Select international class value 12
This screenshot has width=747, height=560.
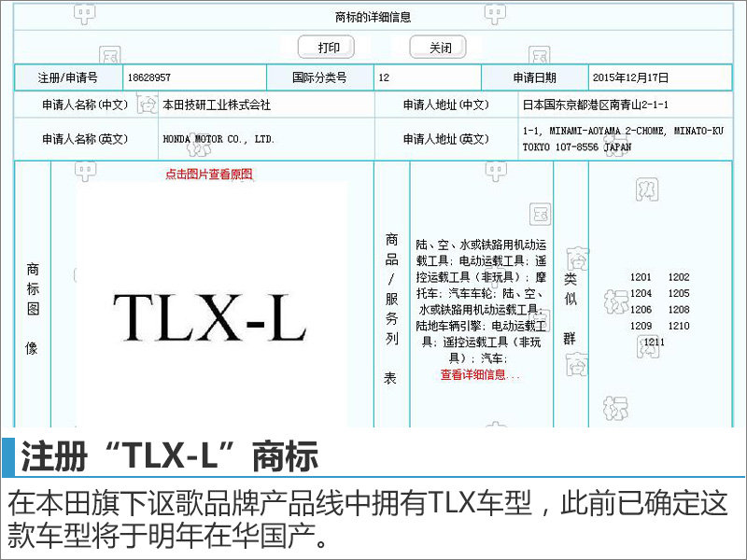coord(384,77)
